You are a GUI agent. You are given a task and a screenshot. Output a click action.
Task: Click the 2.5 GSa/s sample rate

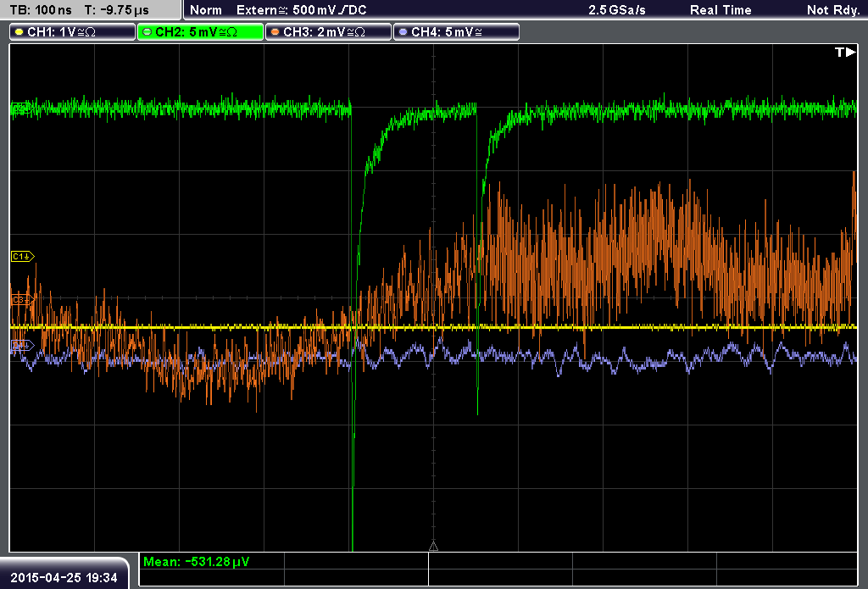point(617,10)
